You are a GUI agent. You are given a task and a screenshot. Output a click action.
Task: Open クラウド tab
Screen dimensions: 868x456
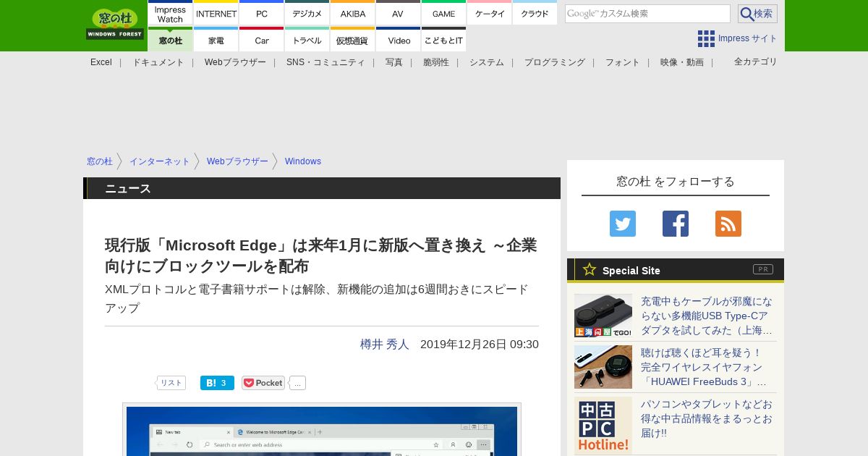[535, 14]
